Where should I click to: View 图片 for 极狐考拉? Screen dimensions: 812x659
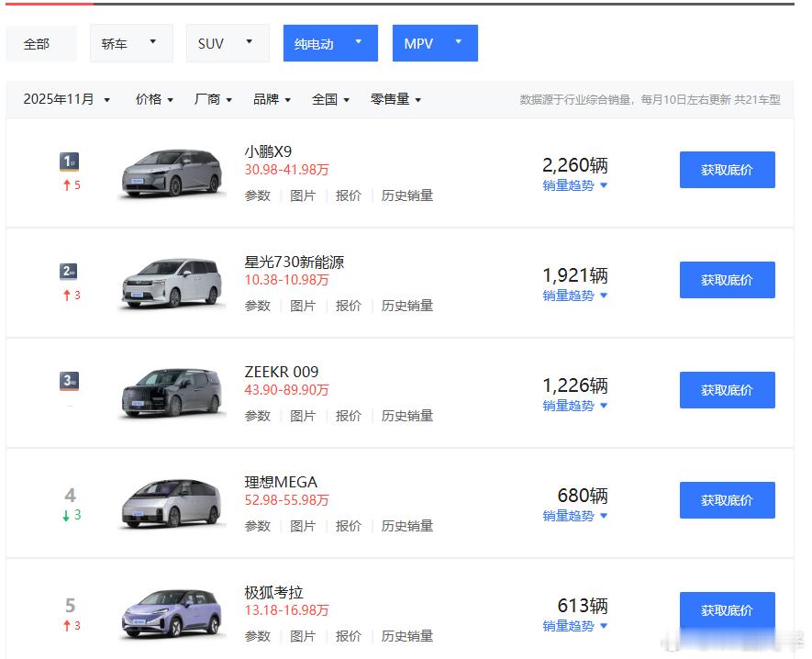point(303,636)
